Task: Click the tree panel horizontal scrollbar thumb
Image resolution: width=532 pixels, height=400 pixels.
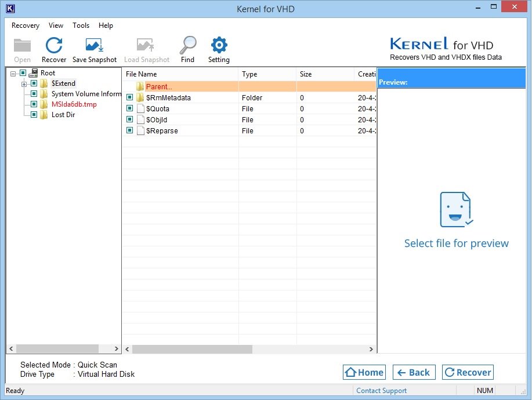Action: click(57, 348)
